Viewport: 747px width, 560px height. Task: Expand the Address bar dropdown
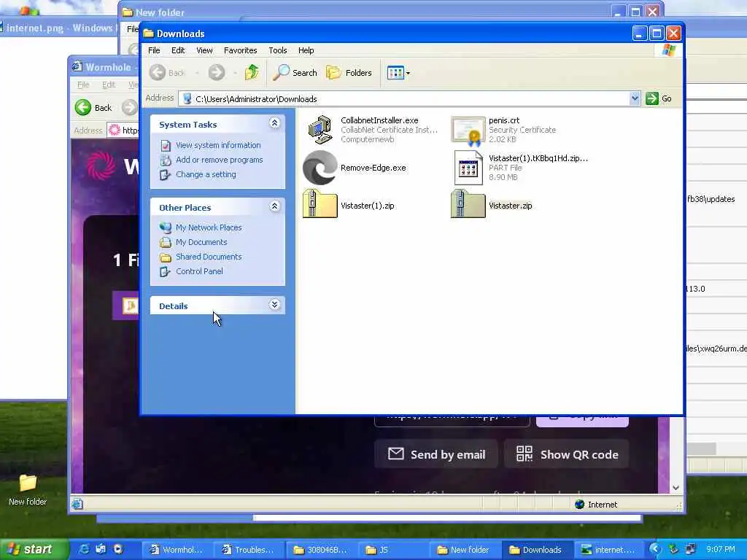[x=634, y=98]
